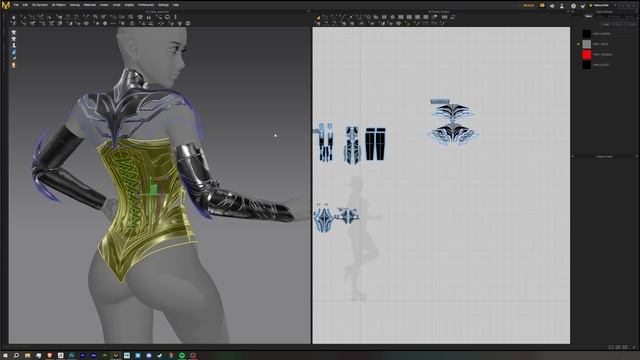Open the 2D Pattern menu
The height and width of the screenshot is (360, 640).
pos(59,5)
